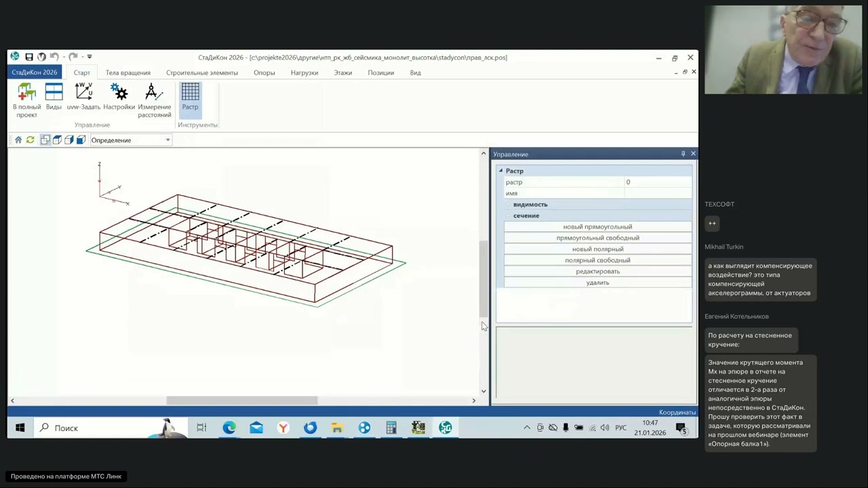
Task: Open 'Строительные элементы' tab
Action: click(202, 73)
